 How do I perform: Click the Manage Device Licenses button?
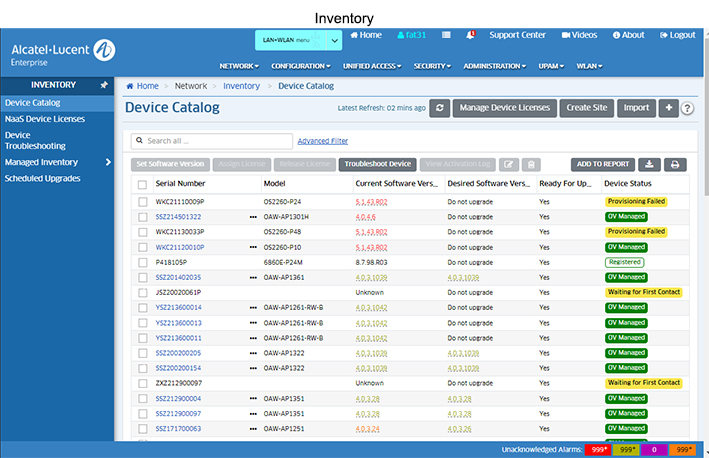504,108
